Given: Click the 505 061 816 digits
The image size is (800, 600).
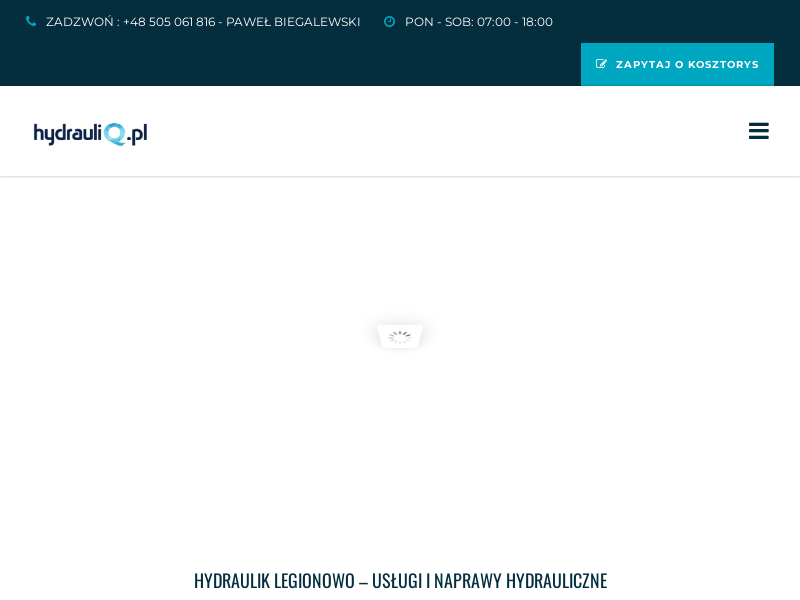Looking at the screenshot, I should pos(181,21).
